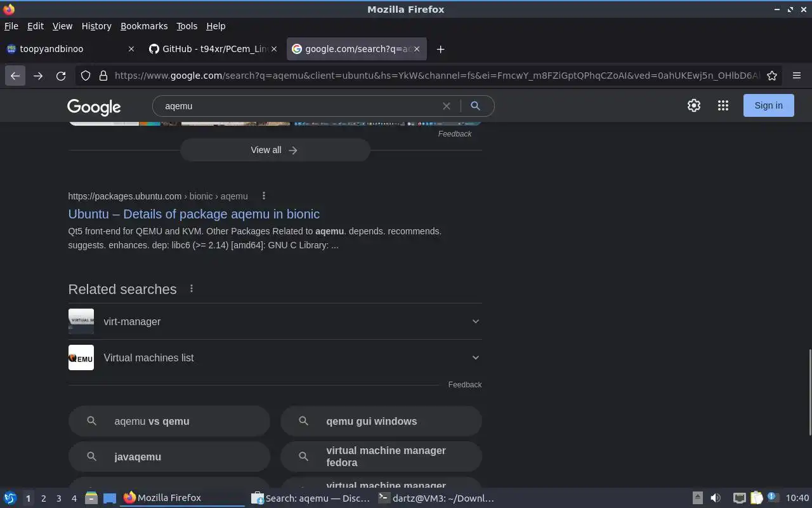Search for javaqemu suggestion
This screenshot has width=812, height=508.
[x=169, y=457]
